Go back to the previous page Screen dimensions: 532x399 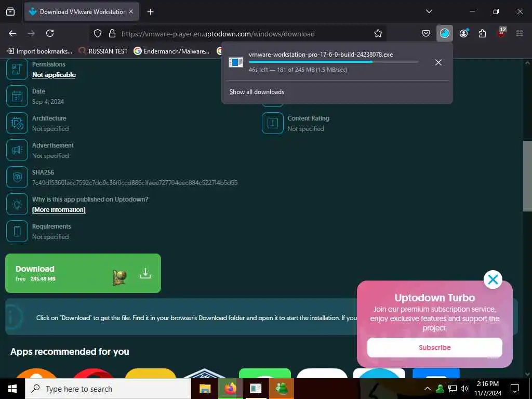click(12, 33)
